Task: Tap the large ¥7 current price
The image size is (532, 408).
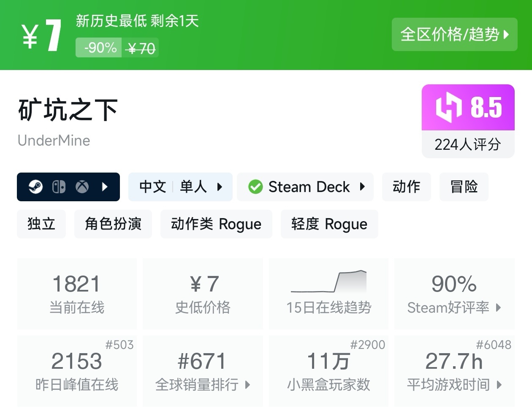Action: tap(42, 35)
